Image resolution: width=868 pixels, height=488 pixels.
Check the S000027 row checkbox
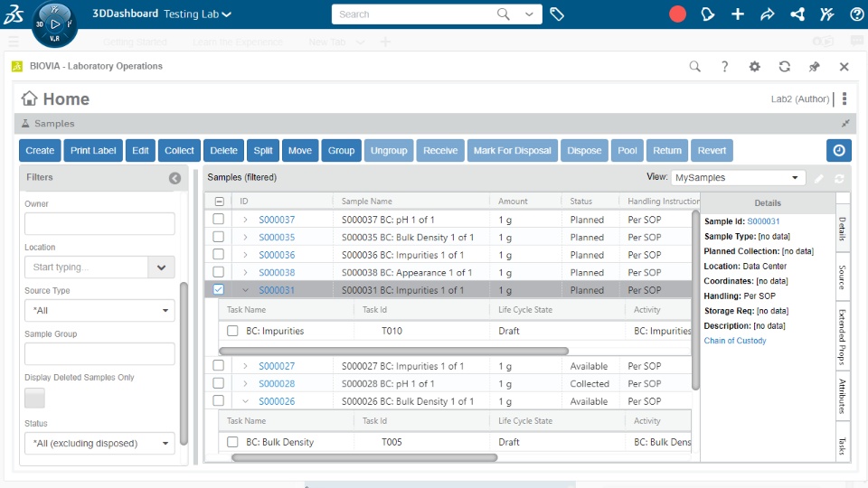point(219,365)
